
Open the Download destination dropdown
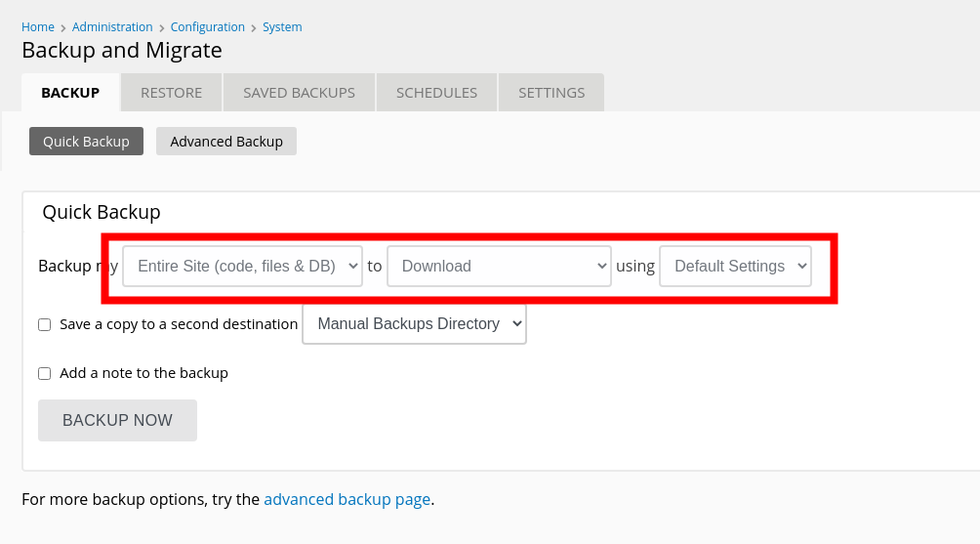(499, 266)
